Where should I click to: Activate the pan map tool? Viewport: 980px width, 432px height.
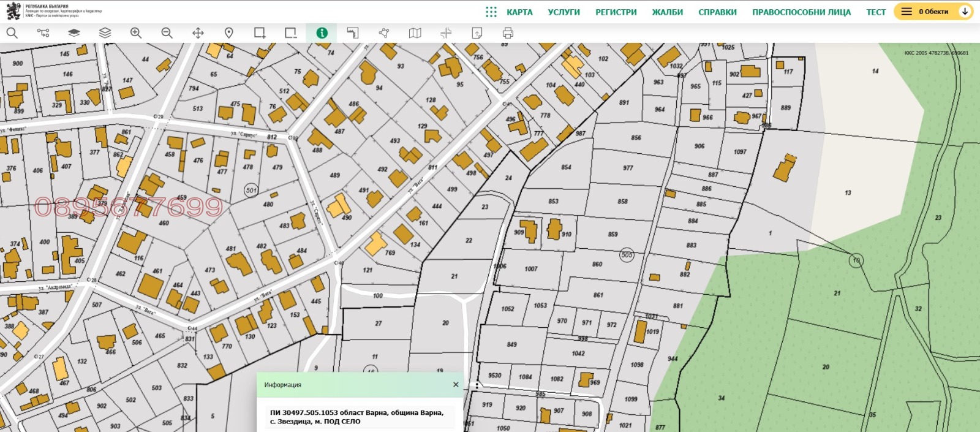(x=198, y=33)
